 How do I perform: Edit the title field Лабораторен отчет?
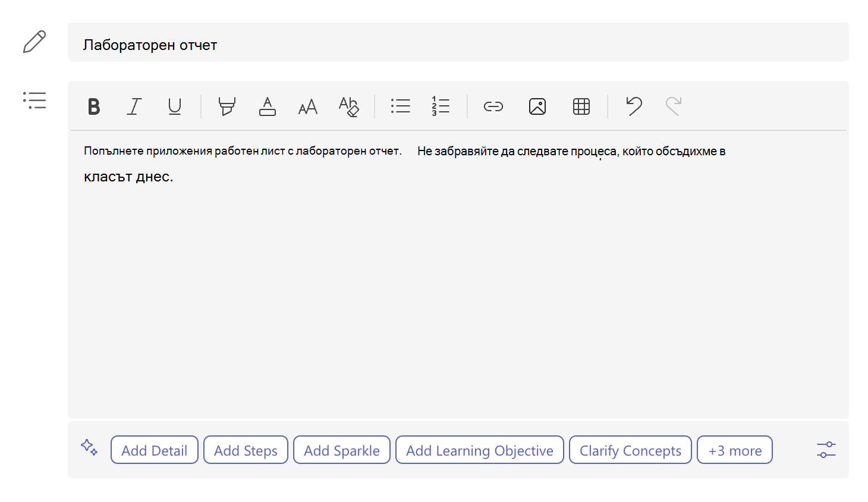pyautogui.click(x=458, y=42)
